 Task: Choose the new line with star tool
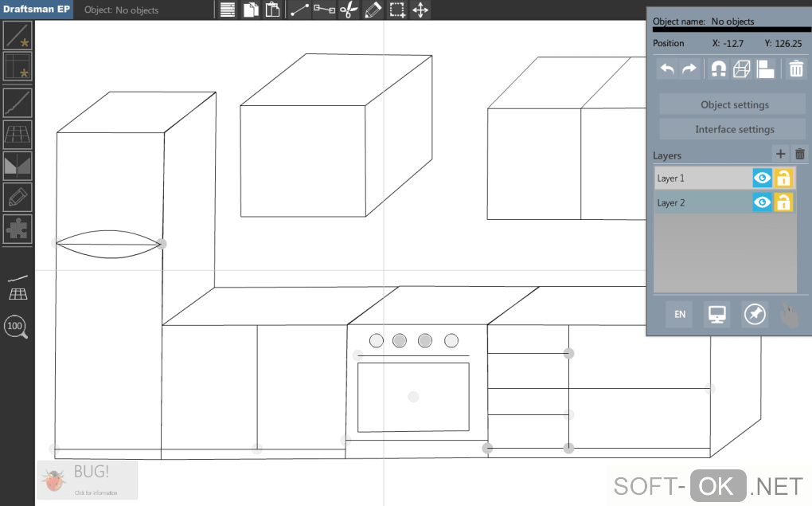tap(18, 35)
